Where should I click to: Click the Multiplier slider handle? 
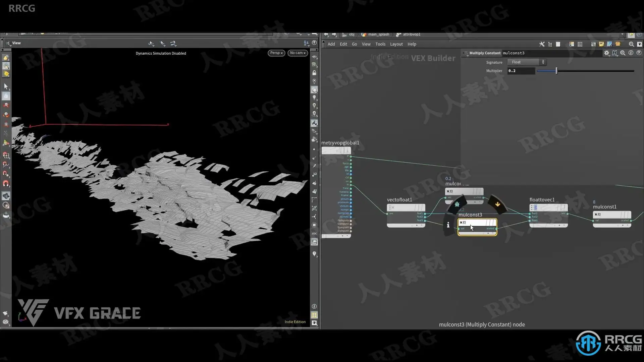pyautogui.click(x=556, y=71)
